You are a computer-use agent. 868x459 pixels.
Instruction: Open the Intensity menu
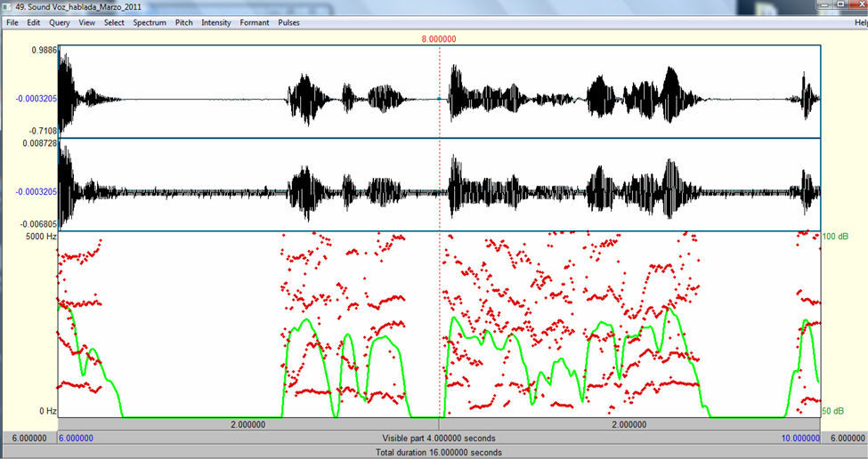click(215, 22)
